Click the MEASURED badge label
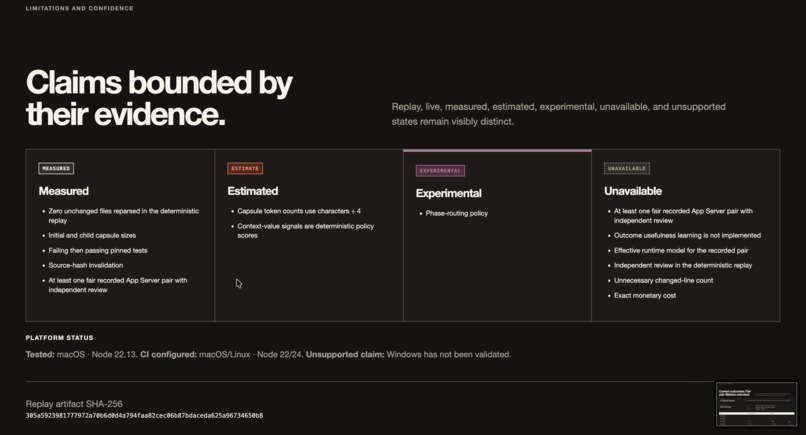Screen dimensions: 806x435 coord(56,168)
